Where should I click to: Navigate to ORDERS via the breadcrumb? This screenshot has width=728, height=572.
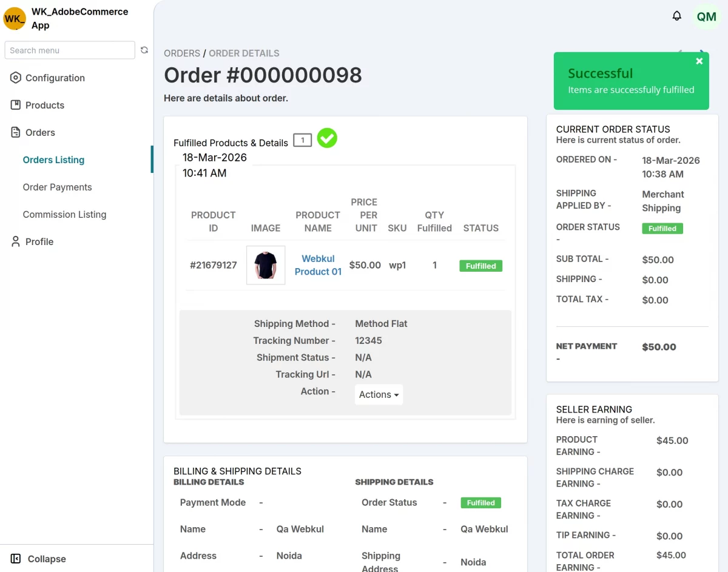click(x=181, y=53)
